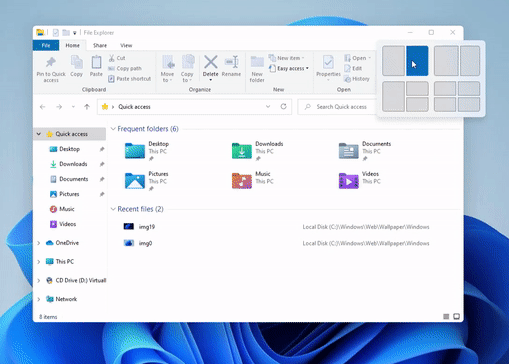Snap window to left half layout zone
Viewport: 509px width, 364px height.
(393, 61)
